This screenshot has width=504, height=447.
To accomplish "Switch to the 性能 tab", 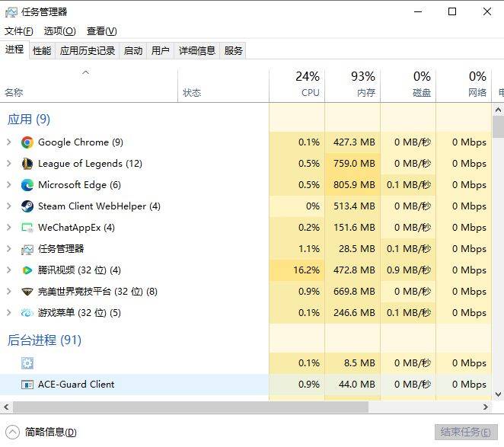I will tap(42, 51).
